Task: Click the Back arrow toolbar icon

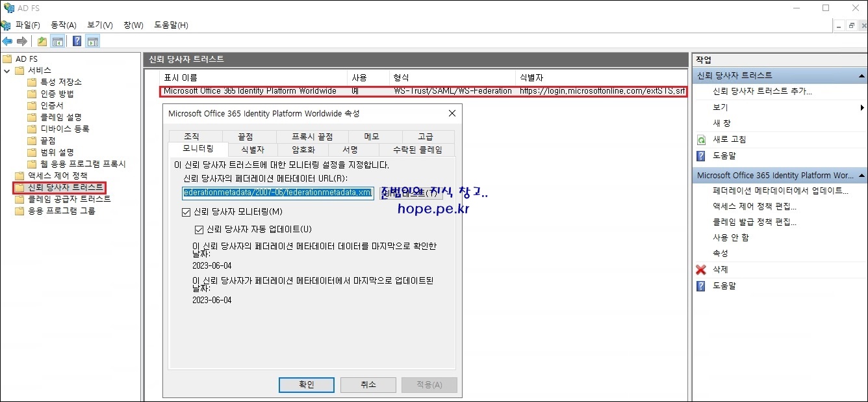Action: (x=8, y=42)
